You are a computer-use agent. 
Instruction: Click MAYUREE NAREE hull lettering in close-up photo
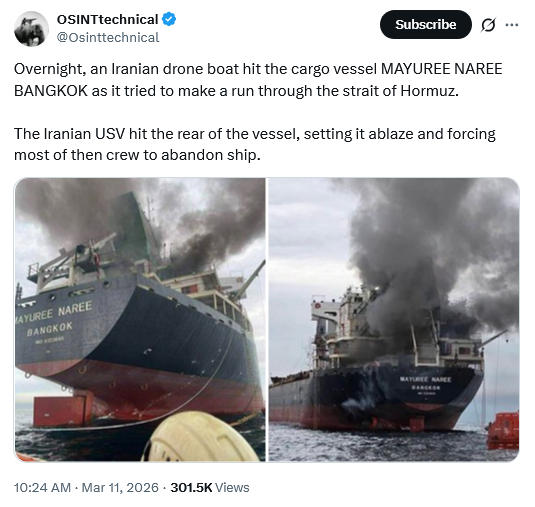54,313
